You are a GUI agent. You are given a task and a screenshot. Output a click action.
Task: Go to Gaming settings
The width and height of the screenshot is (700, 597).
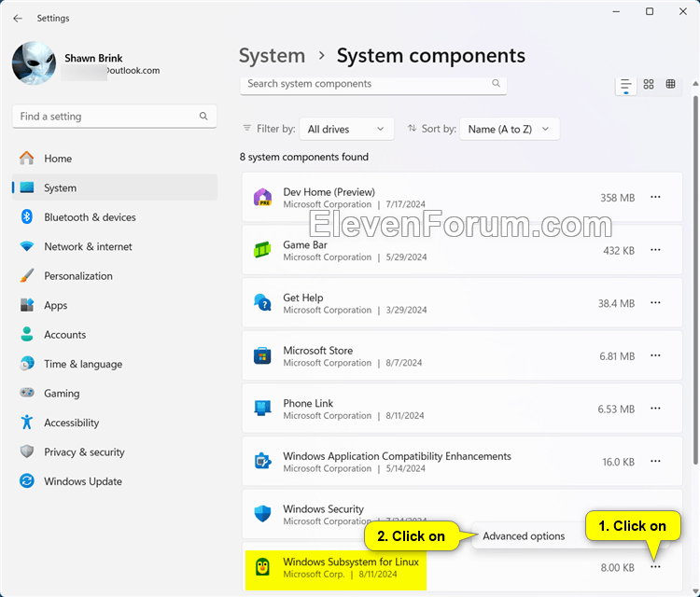114,393
